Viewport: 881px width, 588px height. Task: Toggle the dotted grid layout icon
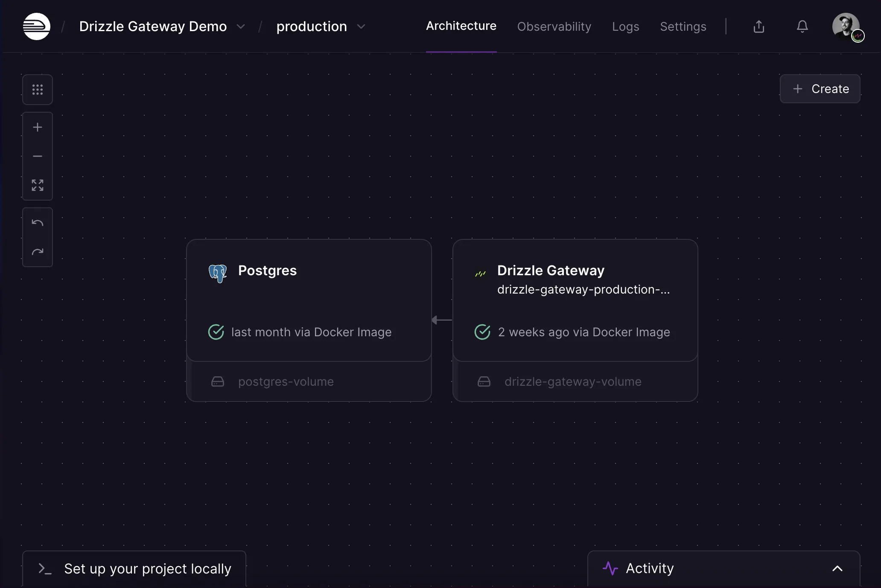[38, 90]
